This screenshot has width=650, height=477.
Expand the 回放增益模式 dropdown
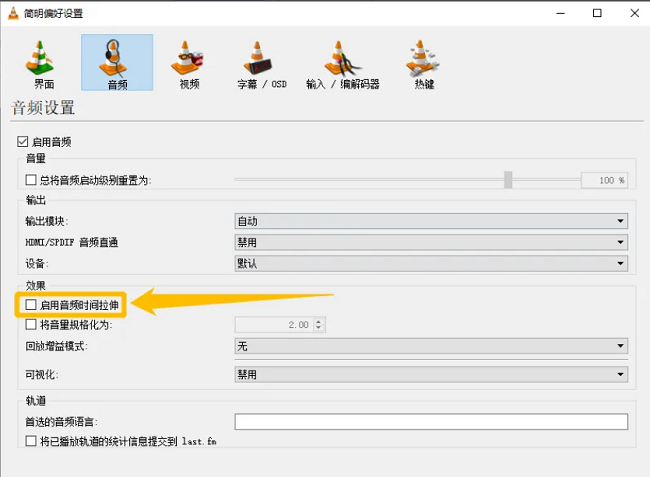pos(431,346)
